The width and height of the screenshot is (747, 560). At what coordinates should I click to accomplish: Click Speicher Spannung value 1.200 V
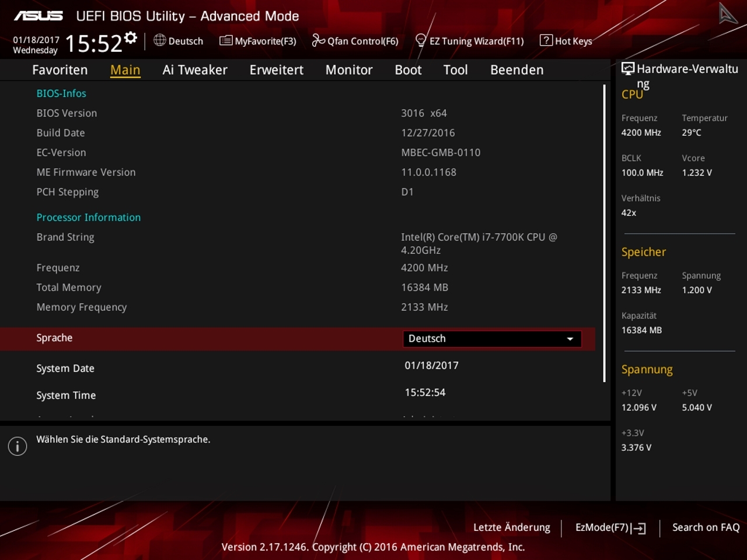pyautogui.click(x=697, y=290)
